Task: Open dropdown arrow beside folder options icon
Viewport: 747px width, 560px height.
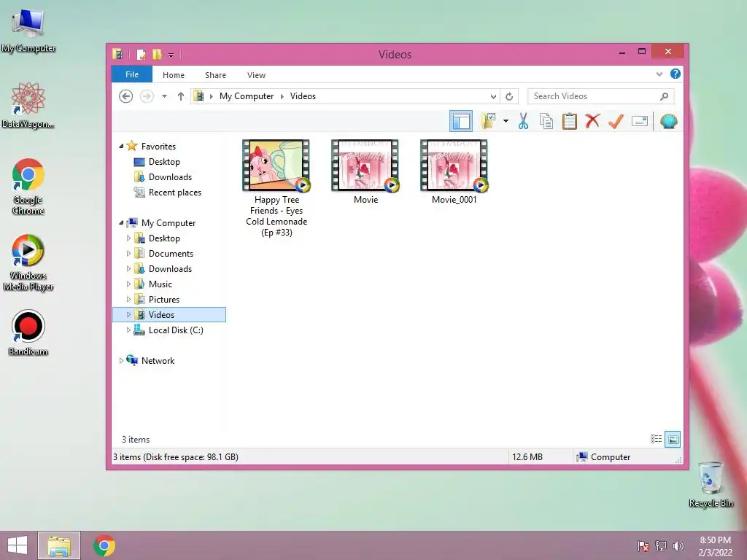Action: click(x=506, y=121)
